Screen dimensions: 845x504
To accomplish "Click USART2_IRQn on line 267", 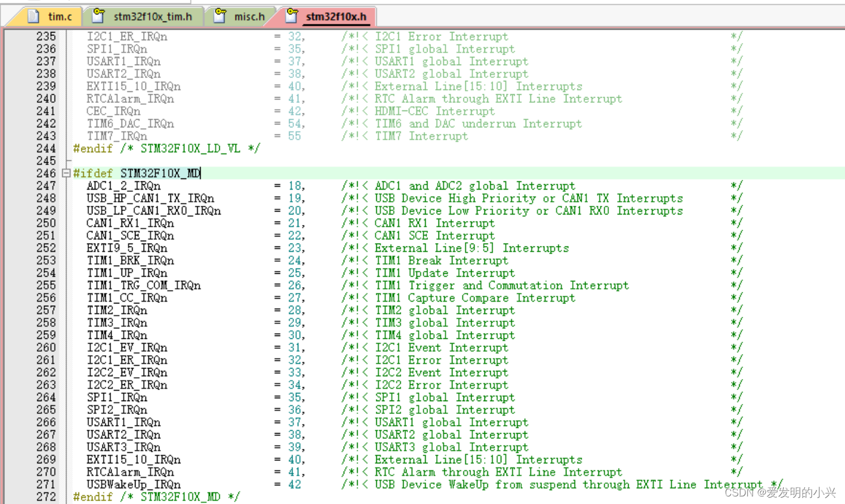I will click(123, 435).
